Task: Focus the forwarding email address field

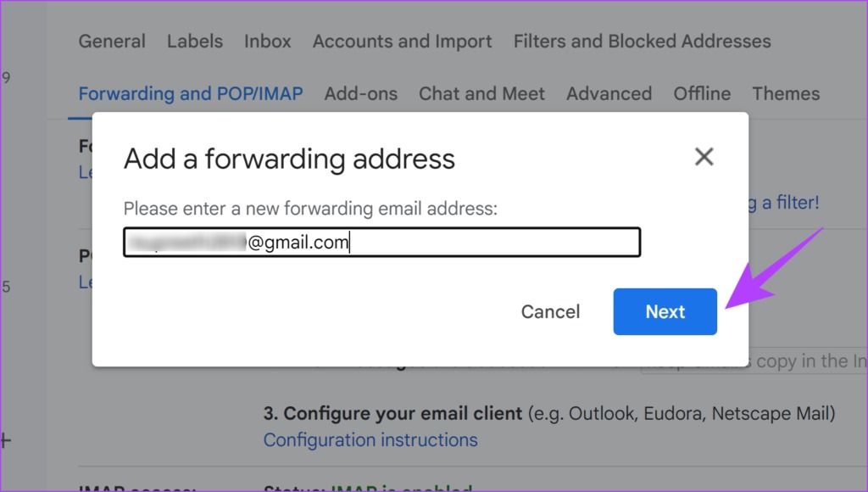Action: coord(381,243)
